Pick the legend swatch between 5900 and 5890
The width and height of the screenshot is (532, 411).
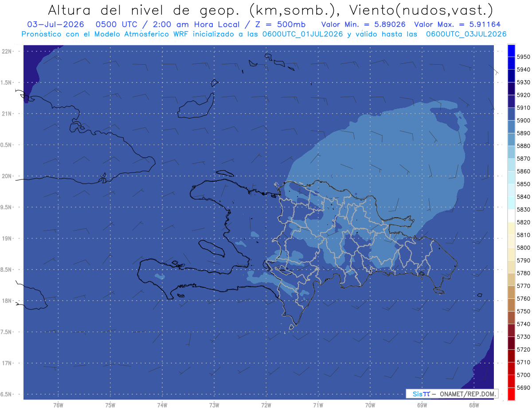511,127
